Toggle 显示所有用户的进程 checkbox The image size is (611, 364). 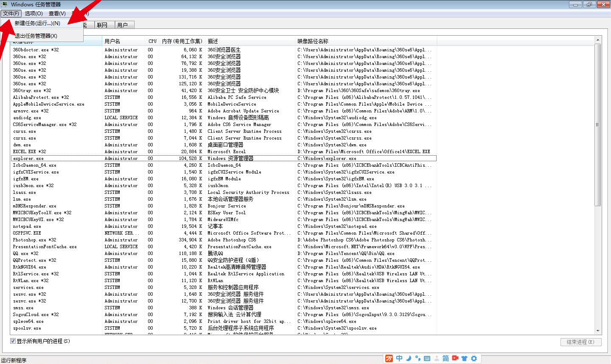[x=13, y=341]
